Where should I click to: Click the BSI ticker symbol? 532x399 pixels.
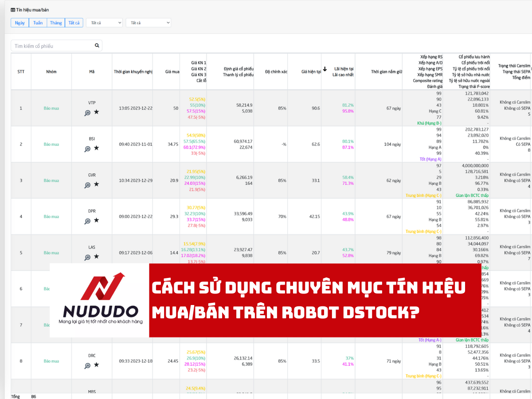click(92, 138)
